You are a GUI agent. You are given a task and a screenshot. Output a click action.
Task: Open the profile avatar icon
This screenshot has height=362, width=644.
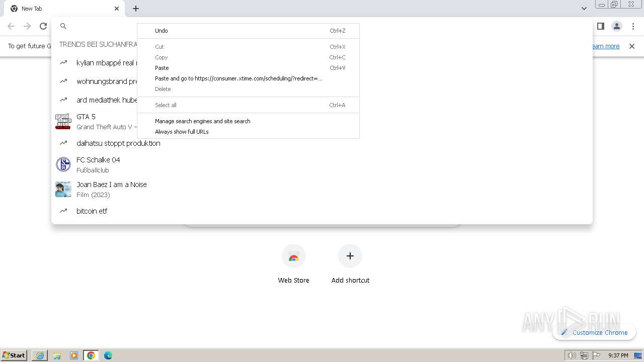pyautogui.click(x=616, y=26)
